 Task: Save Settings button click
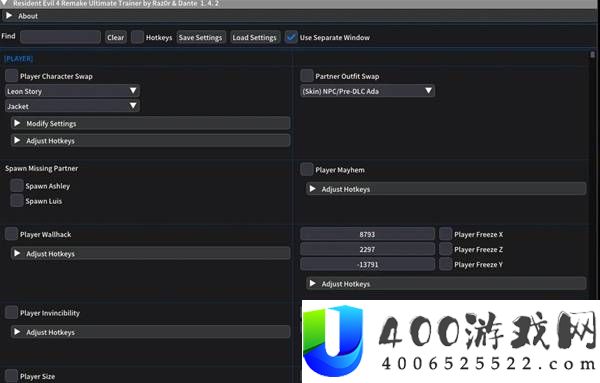[201, 37]
